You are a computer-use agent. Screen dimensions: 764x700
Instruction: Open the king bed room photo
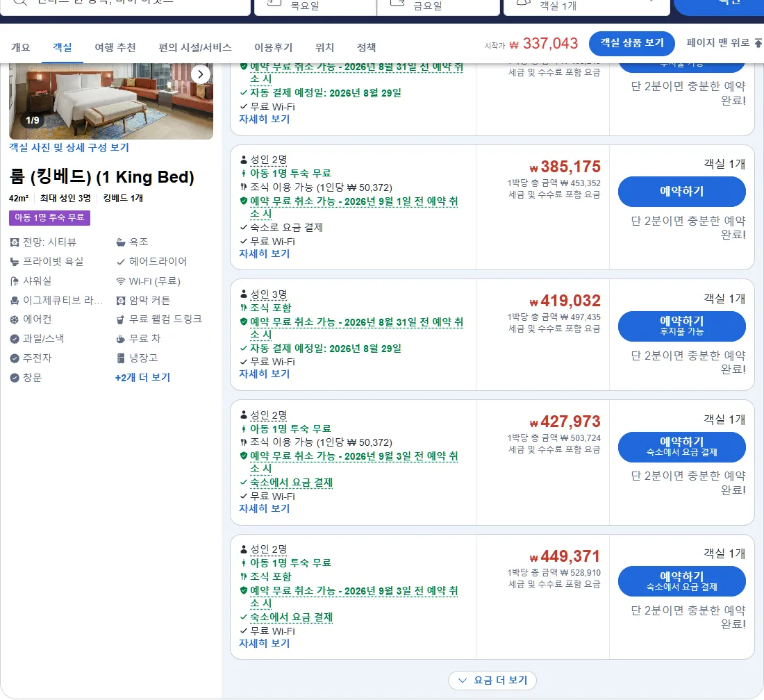click(x=111, y=101)
